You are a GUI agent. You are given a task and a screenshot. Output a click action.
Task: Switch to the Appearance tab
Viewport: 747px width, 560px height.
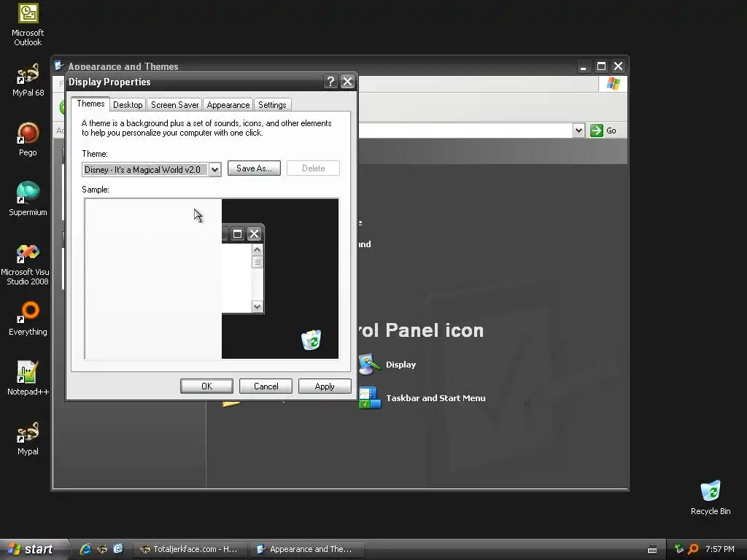point(228,105)
